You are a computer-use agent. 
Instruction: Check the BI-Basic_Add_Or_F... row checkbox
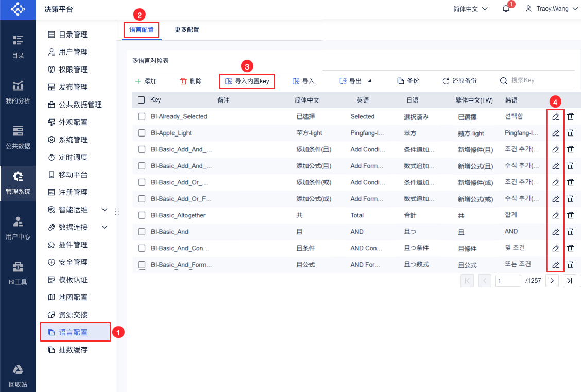coord(142,199)
